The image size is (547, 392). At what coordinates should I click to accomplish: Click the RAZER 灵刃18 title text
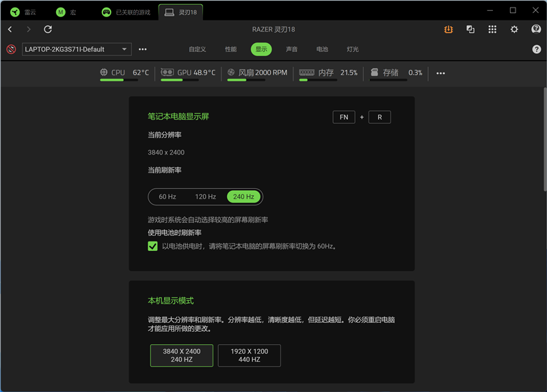(x=273, y=29)
